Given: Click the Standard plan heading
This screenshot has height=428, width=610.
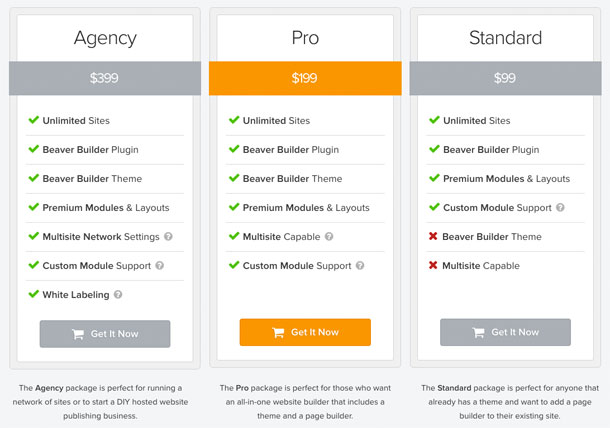Looking at the screenshot, I should (x=505, y=39).
